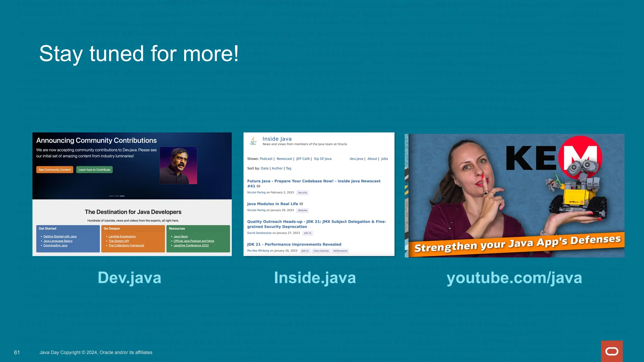Screen dimensions: 644x362
Task: Select the Podcast show link
Action: 266,159
